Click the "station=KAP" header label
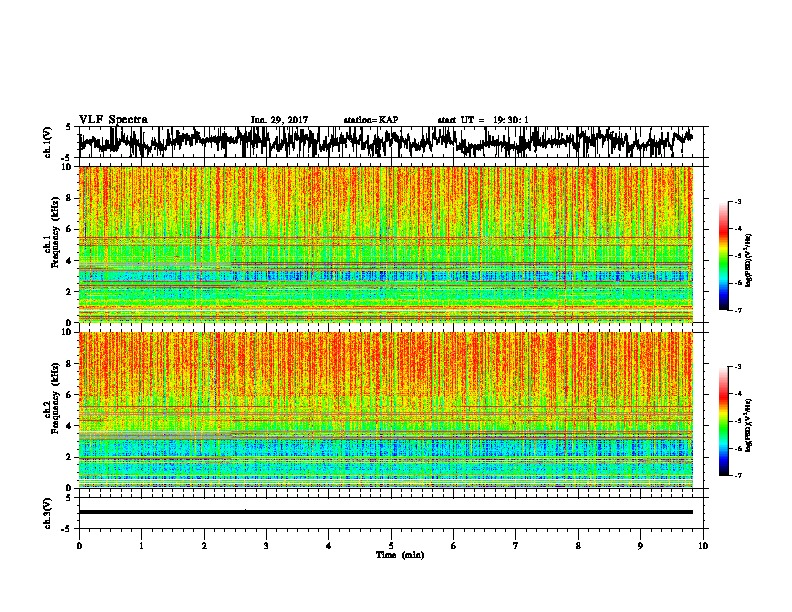The height and width of the screenshot is (612, 792). 371,120
